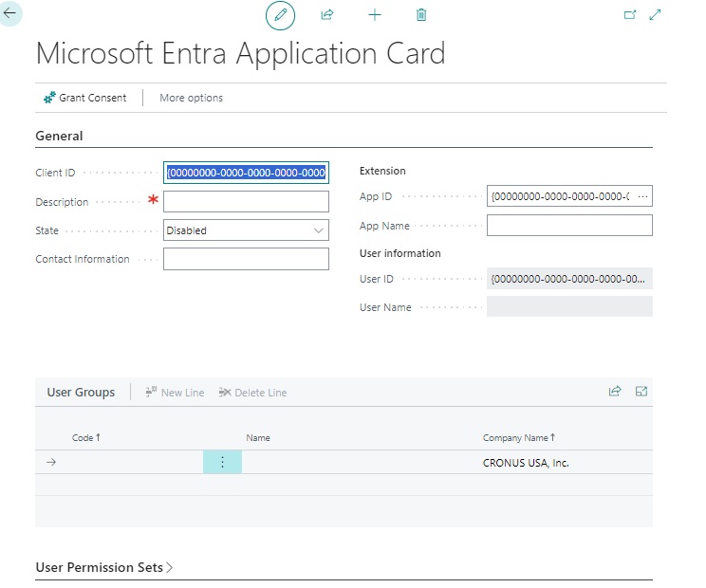Create a new record with the plus icon
Viewport: 706px width, 588px height.
(375, 15)
